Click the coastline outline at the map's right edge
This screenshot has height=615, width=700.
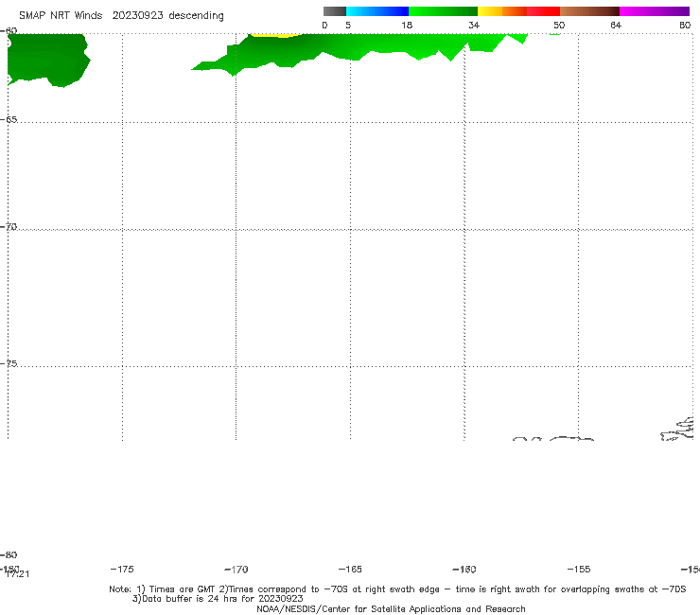coord(678,430)
